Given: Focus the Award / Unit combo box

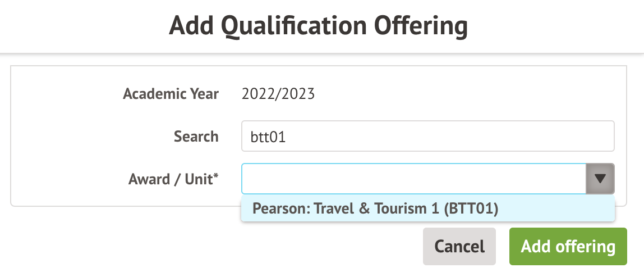Looking at the screenshot, I should click(413, 179).
